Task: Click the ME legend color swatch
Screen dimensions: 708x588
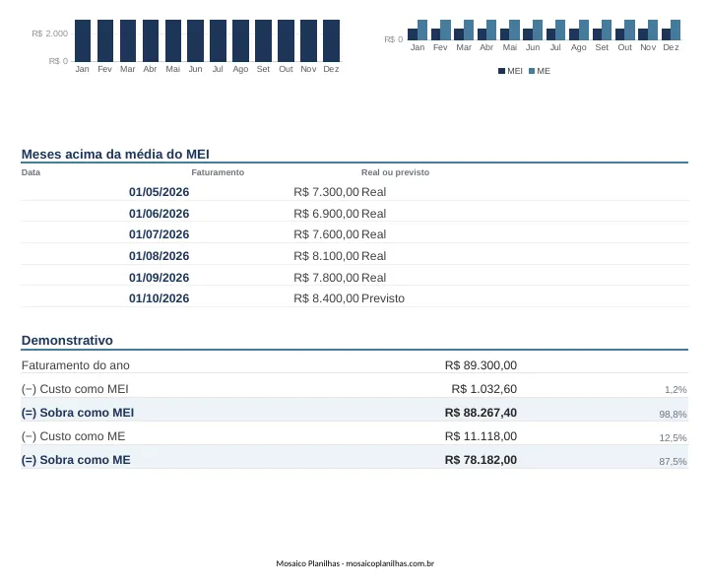Action: coord(532,71)
